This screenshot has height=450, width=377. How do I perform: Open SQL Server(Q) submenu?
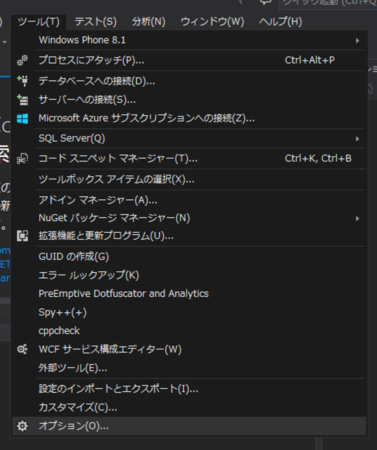coord(189,138)
